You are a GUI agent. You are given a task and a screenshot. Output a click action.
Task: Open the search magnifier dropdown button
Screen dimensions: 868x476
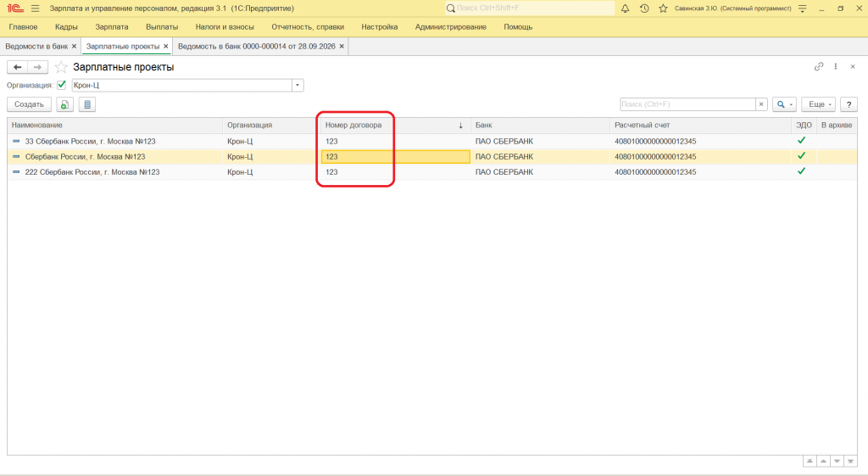784,104
